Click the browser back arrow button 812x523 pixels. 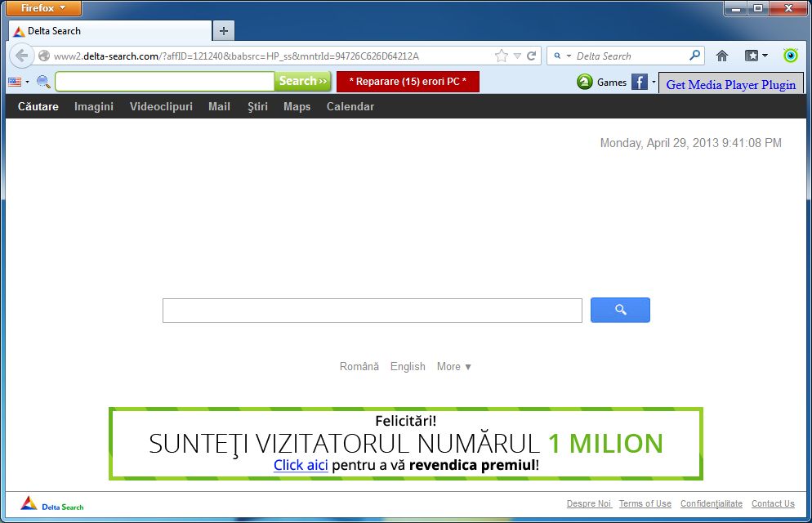click(x=22, y=56)
